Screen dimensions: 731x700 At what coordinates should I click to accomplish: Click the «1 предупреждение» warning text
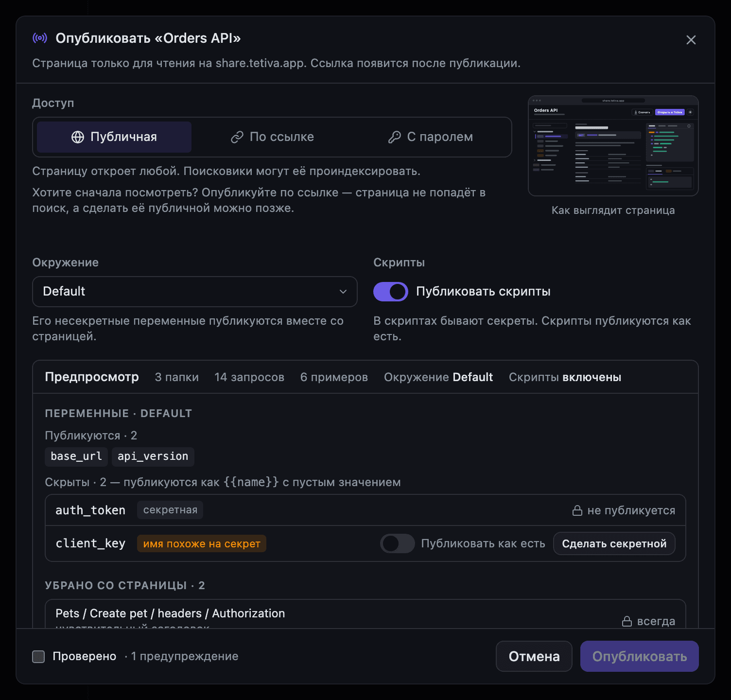(x=185, y=656)
